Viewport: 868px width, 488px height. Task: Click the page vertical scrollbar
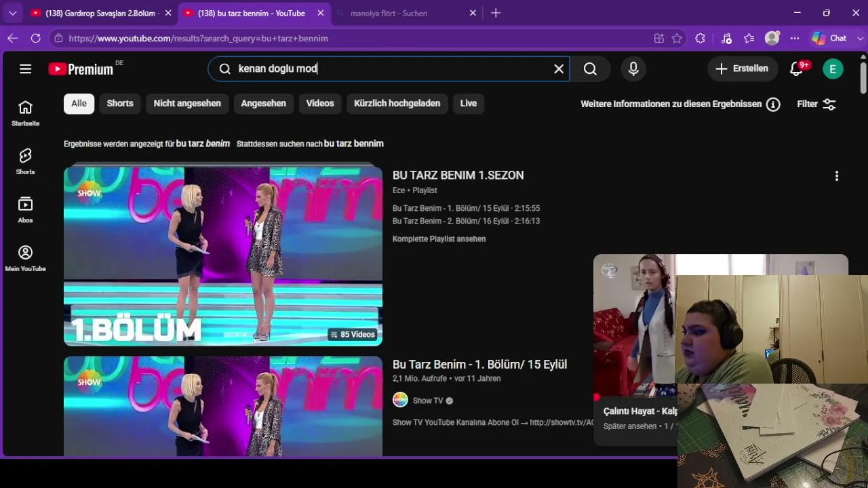[x=863, y=78]
